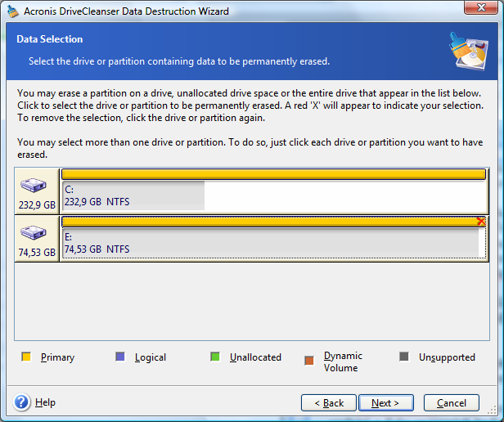
Task: Open the Help link text
Action: click(45, 402)
